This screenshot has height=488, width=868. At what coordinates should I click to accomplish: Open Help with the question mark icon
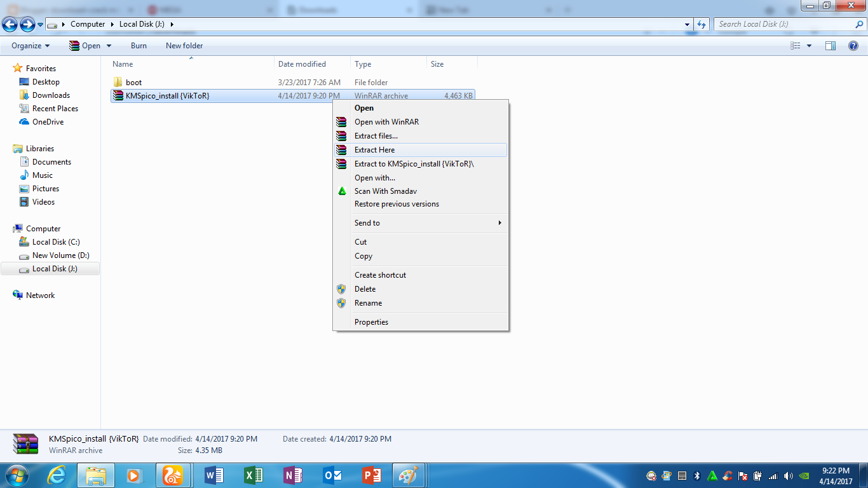tap(854, 46)
